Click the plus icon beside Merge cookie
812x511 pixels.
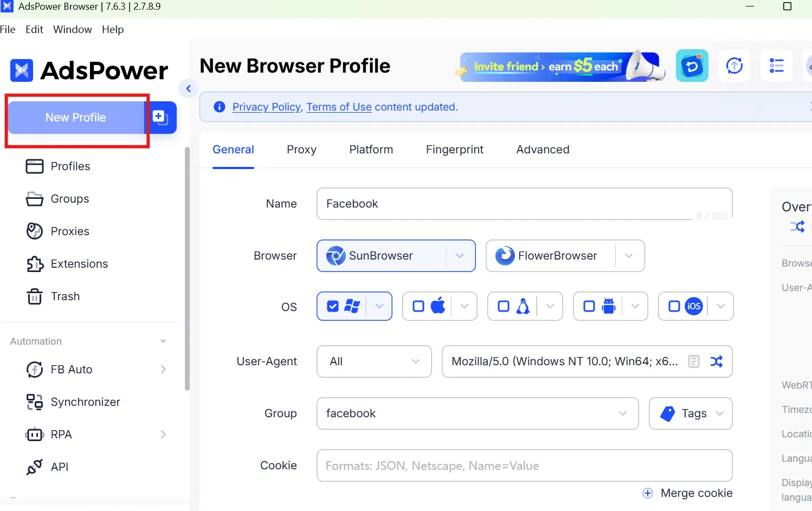648,493
